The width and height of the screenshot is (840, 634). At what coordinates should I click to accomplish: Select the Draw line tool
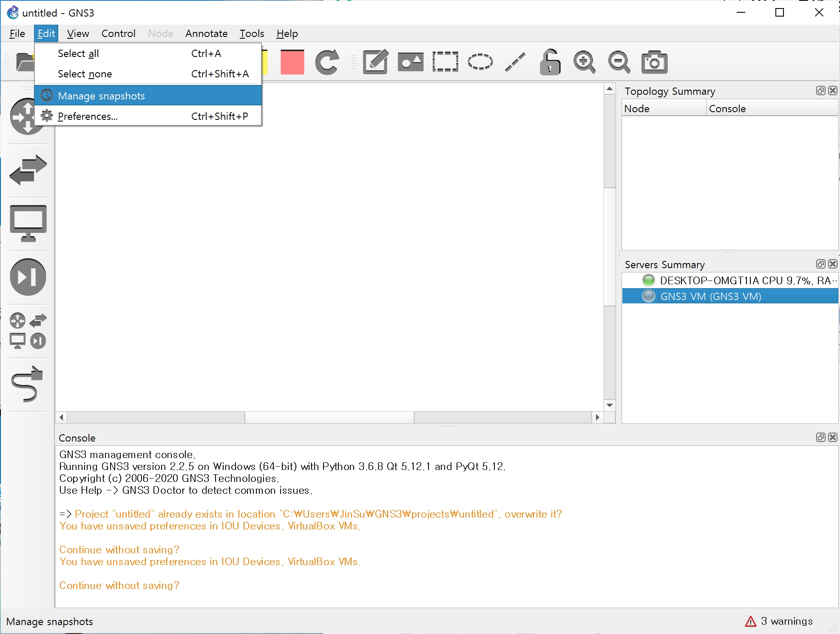(515, 62)
